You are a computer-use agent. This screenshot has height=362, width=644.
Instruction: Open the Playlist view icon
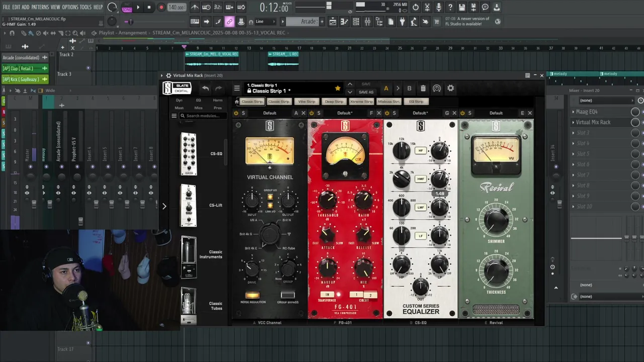point(333,22)
